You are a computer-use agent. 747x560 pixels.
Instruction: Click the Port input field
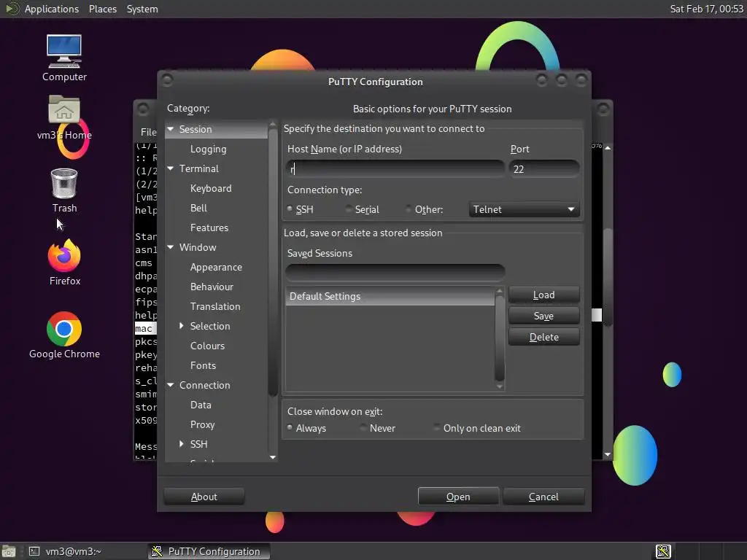(543, 168)
